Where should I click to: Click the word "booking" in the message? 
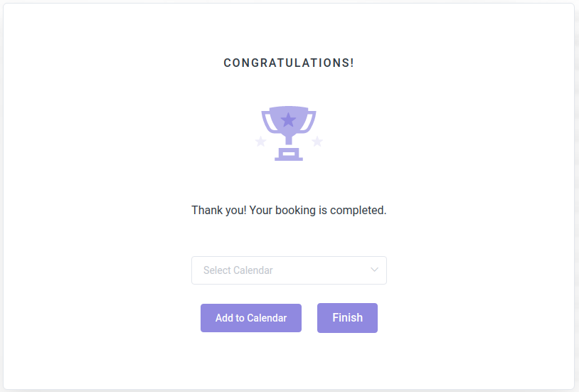pyautogui.click(x=295, y=211)
